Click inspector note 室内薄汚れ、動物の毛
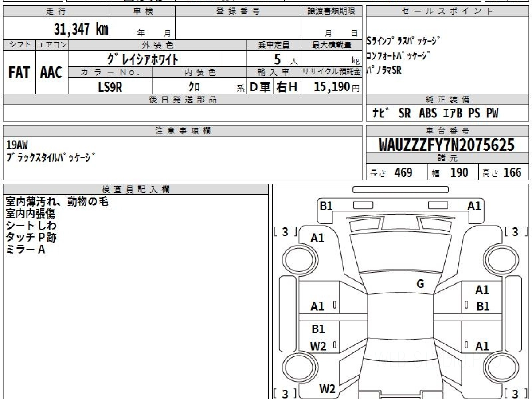 tap(57, 202)
